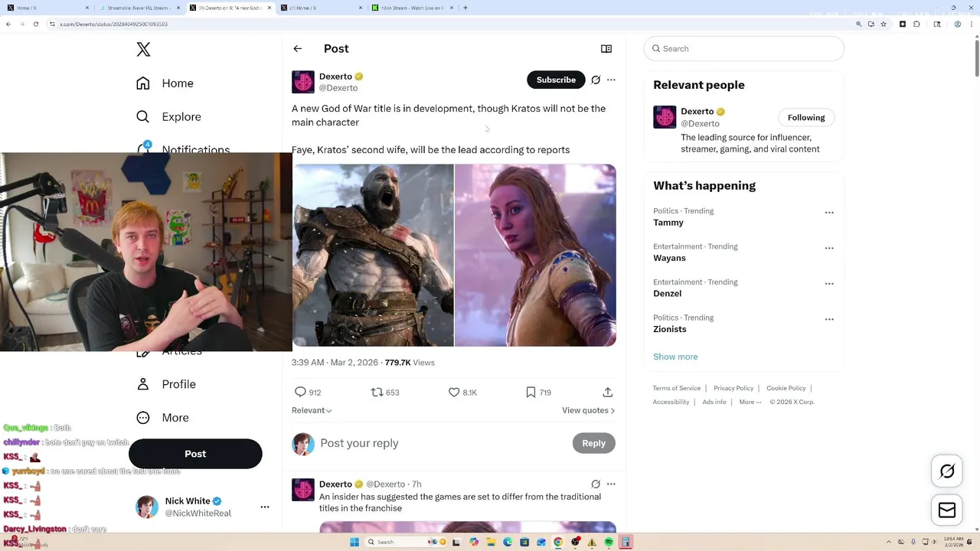This screenshot has height=551, width=980.
Task: Open Cookie Policy link
Action: click(x=786, y=388)
